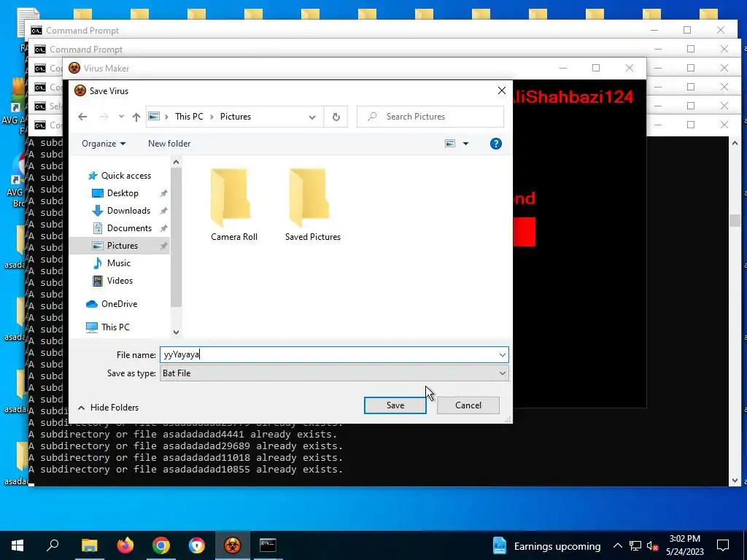Image resolution: width=747 pixels, height=560 pixels.
Task: Click the Back arrow in Save Virus dialog
Action: click(82, 117)
